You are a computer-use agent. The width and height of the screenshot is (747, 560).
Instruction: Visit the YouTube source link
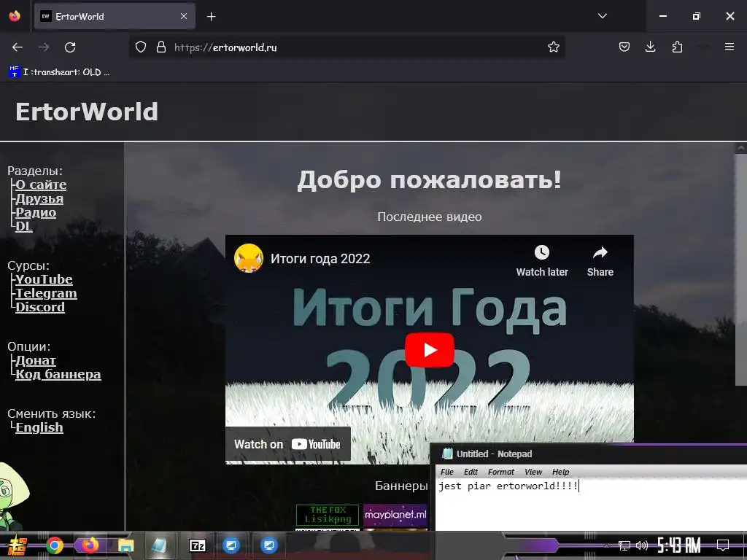click(x=44, y=279)
